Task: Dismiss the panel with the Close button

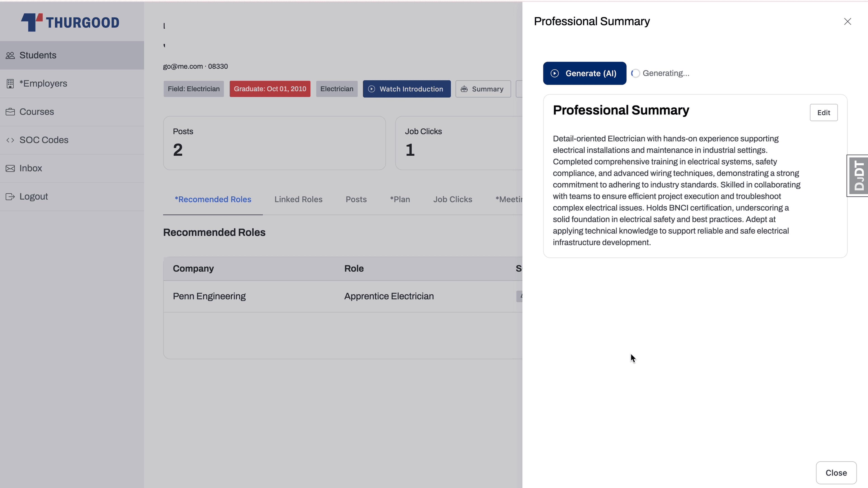Action: (836, 472)
